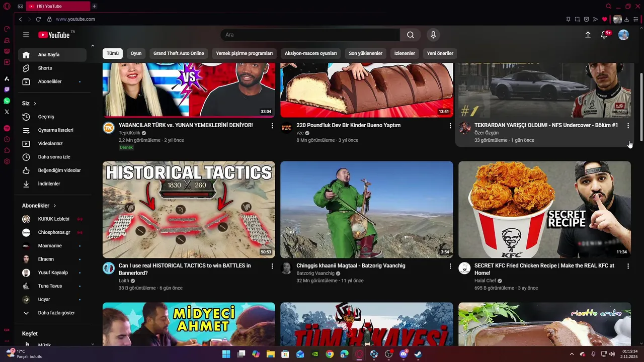This screenshot has height=362, width=644.
Task: Open the HISTORICAL TACTICS video thumbnail
Action: click(189, 210)
